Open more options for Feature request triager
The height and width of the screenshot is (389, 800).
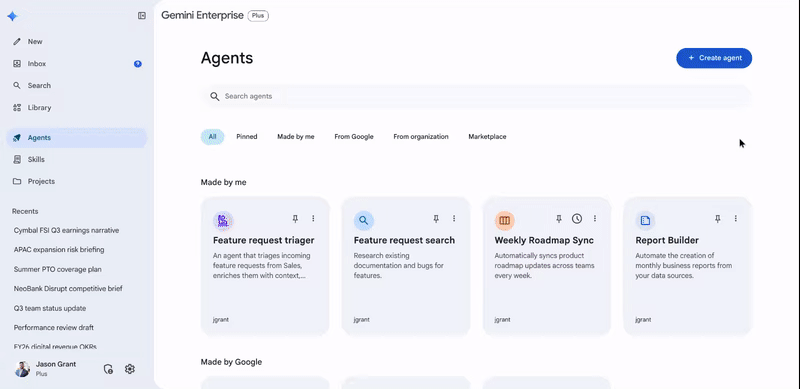pos(313,218)
